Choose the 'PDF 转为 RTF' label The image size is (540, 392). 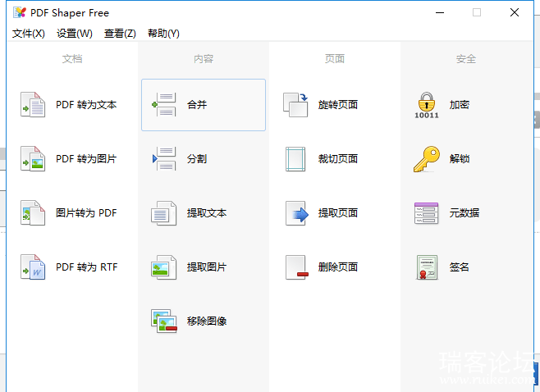pyautogui.click(x=87, y=267)
